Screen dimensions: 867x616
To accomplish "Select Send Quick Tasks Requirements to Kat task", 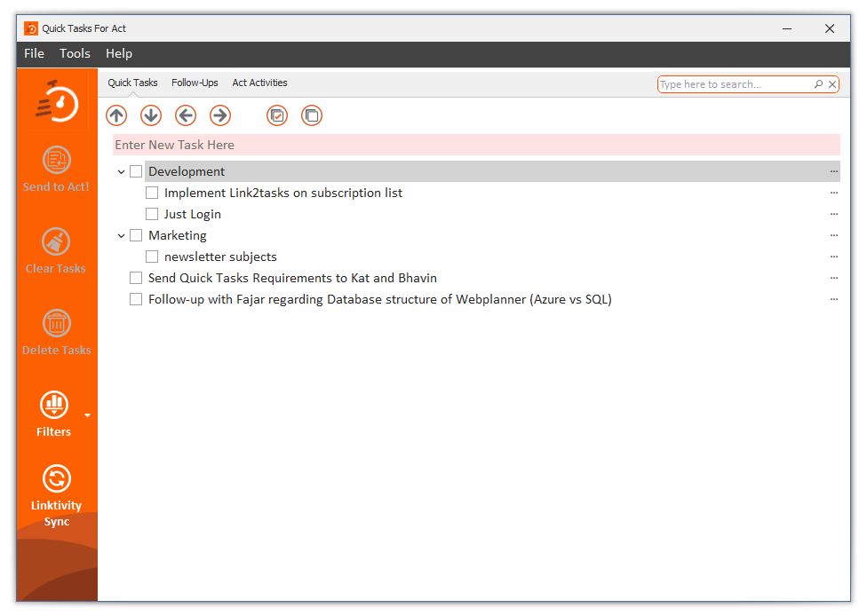I will 292,278.
